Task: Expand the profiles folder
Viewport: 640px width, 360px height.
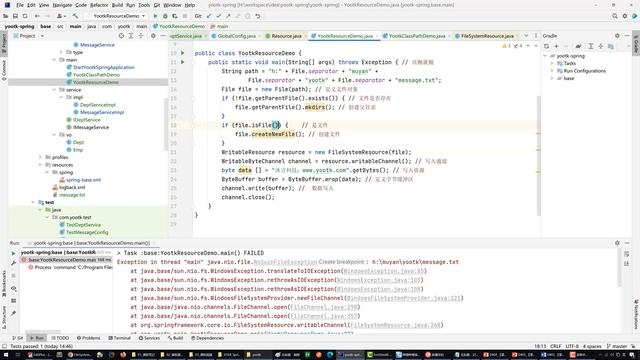Action: tap(40, 157)
